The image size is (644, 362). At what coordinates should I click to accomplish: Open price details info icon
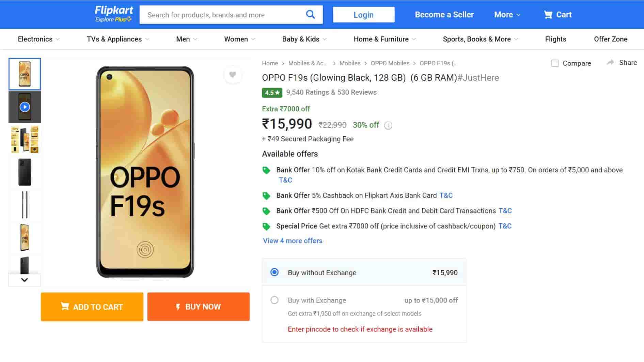point(388,125)
